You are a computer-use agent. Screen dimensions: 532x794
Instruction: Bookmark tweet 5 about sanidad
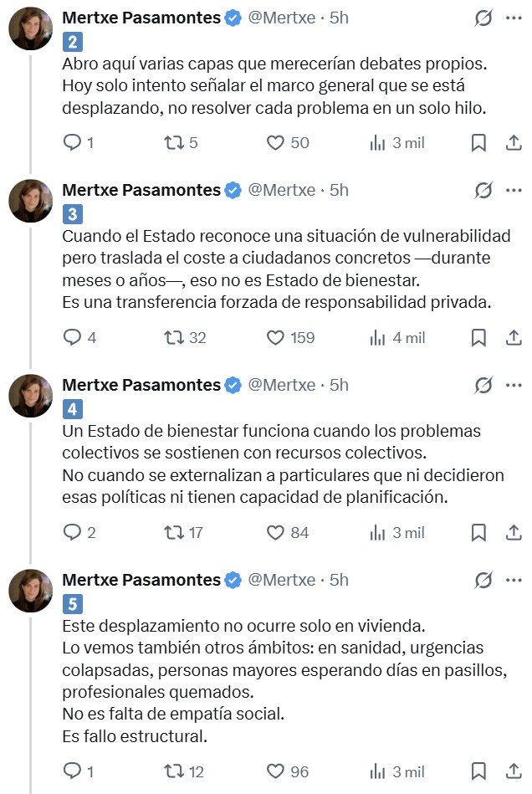click(478, 771)
